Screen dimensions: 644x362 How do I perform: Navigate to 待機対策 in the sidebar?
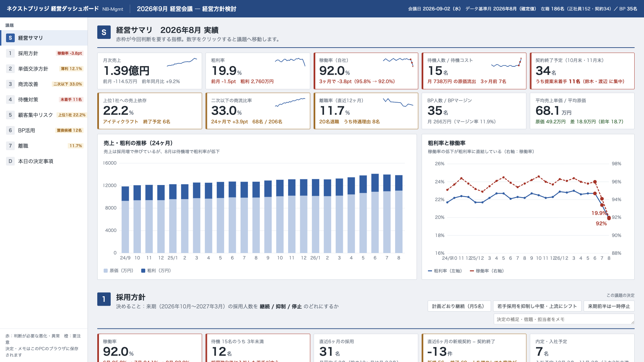point(44,100)
